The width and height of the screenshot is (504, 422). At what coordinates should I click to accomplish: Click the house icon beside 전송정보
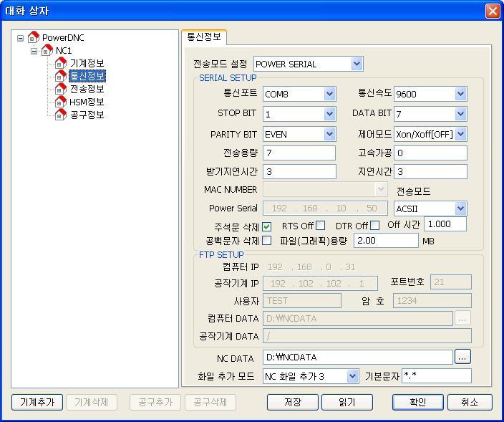coord(60,89)
